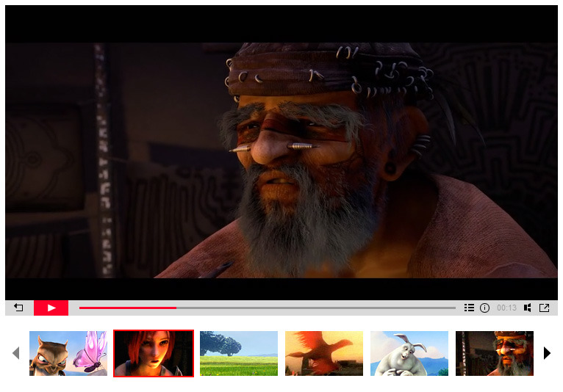This screenshot has width=563, height=392.
Task: Mute audio with the speaker icon
Action: pos(528,308)
